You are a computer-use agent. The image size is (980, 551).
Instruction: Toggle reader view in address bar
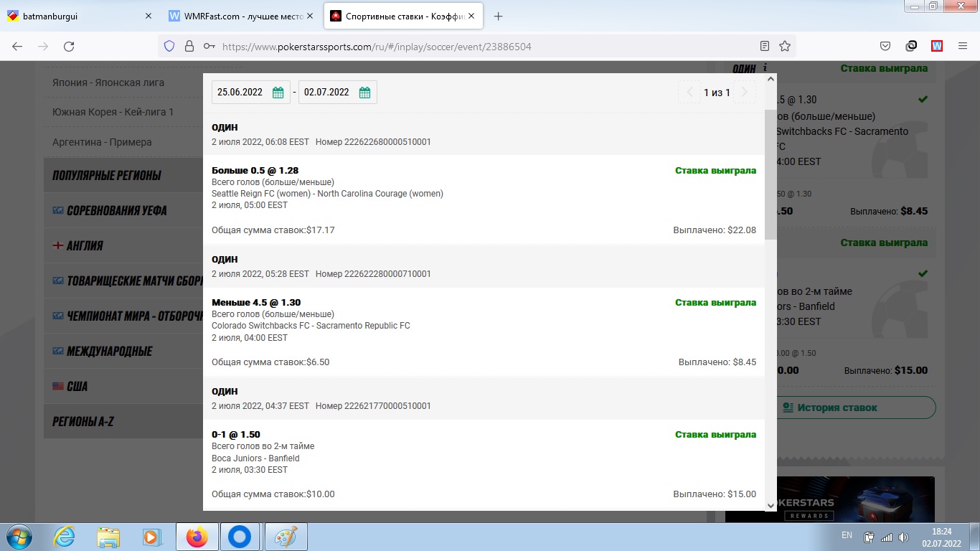tap(765, 46)
